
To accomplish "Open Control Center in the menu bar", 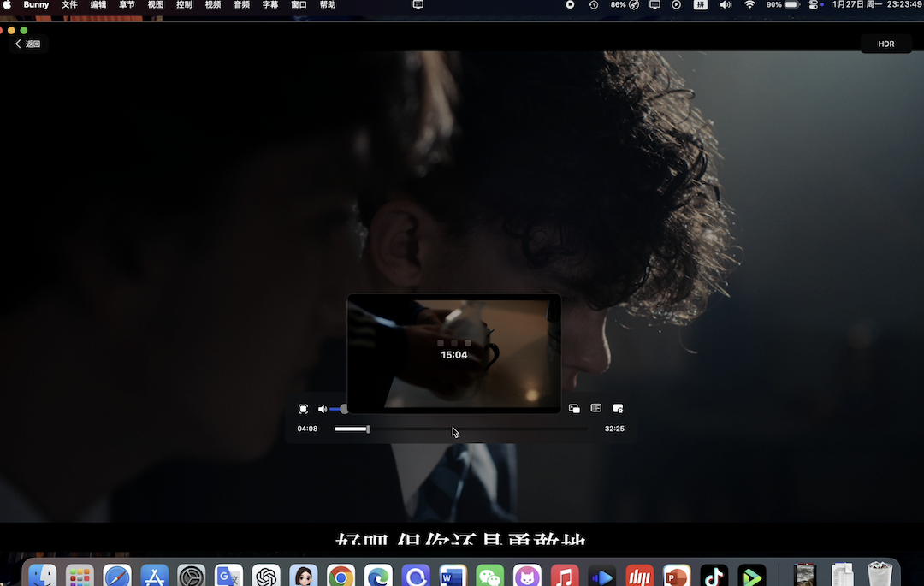I will click(814, 5).
